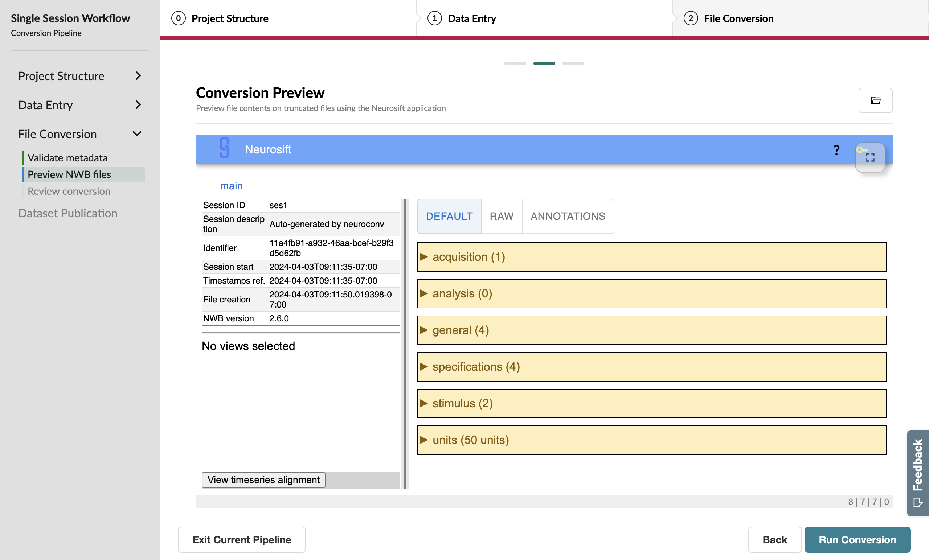Click third page progress indicator dash
The width and height of the screenshot is (929, 560).
(573, 63)
